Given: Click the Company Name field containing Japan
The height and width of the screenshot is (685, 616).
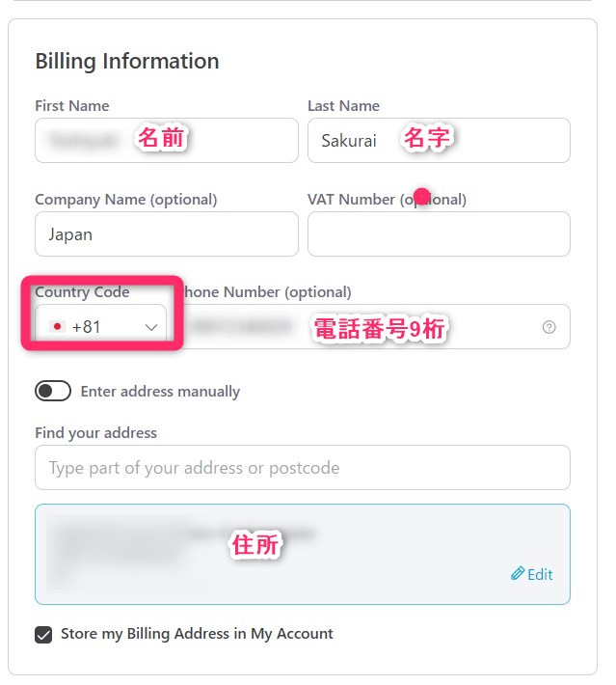Looking at the screenshot, I should 166,234.
